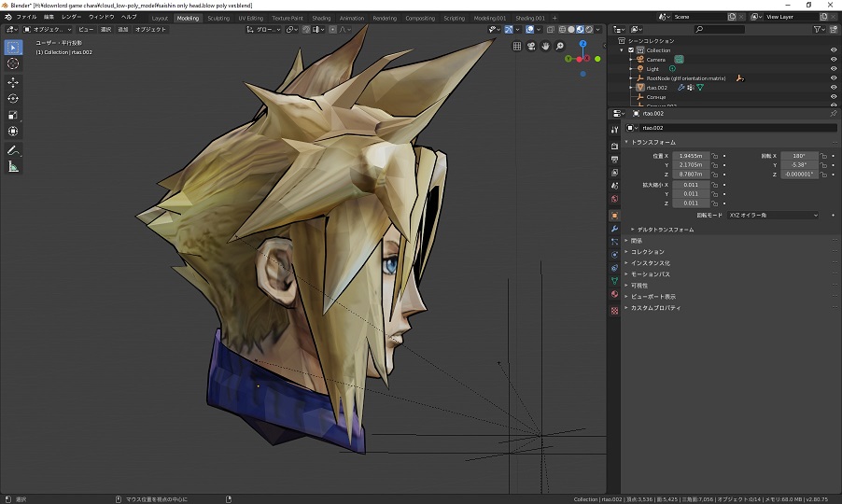The width and height of the screenshot is (842, 504).
Task: Switch to the UV Editing workspace tab
Action: [251, 18]
